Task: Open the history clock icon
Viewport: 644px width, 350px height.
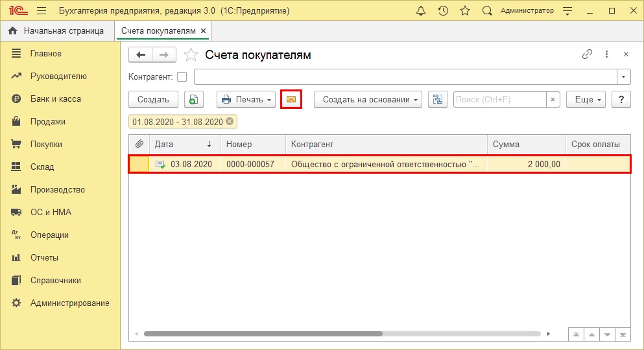Action: [x=443, y=11]
